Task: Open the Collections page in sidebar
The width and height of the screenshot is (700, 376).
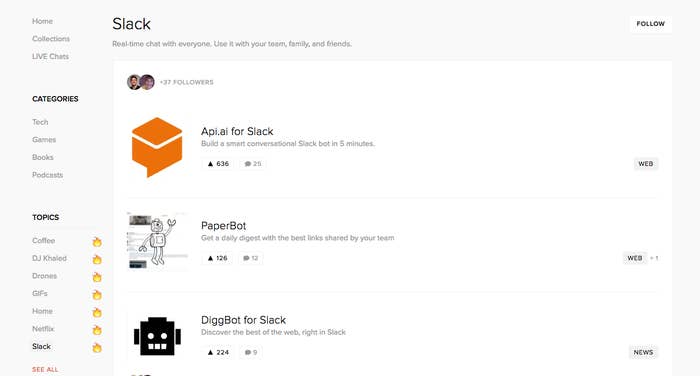Action: coord(51,39)
